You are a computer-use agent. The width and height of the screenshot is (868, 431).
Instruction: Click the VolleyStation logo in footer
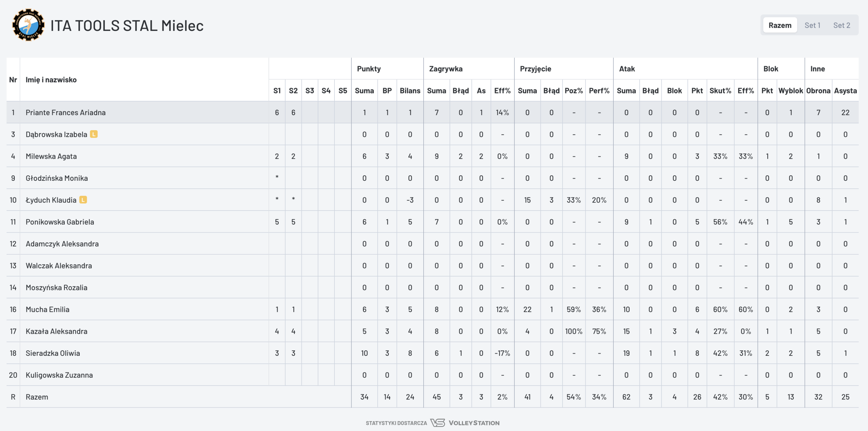tap(465, 423)
